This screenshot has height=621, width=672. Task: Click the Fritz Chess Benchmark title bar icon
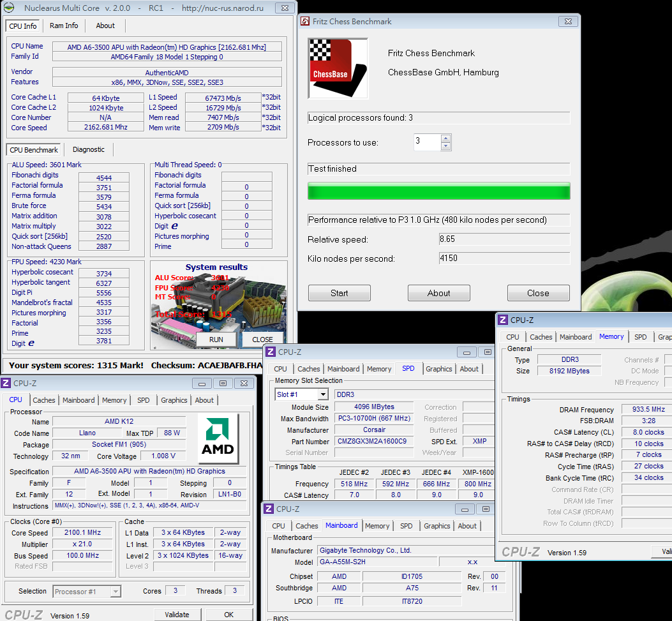[304, 22]
